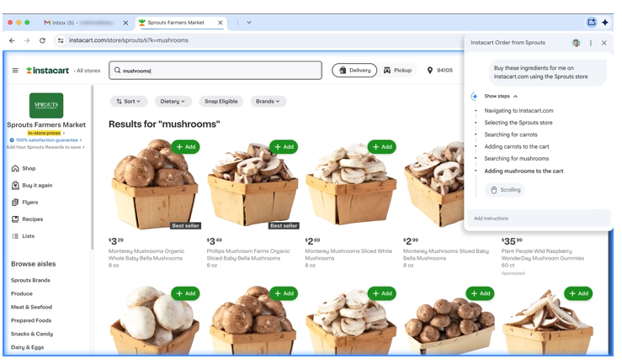Add Monterey Sliced White Mushrooms to cart
The image size is (622, 364).
382,147
